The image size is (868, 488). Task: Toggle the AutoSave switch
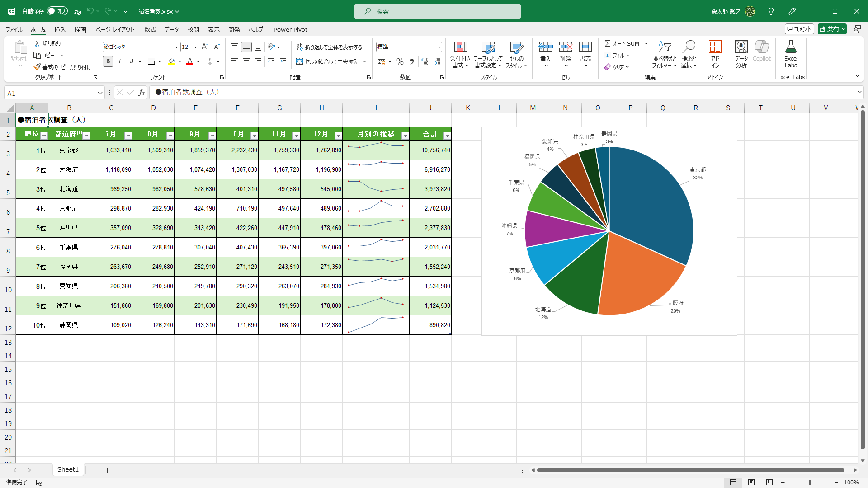[x=57, y=11]
